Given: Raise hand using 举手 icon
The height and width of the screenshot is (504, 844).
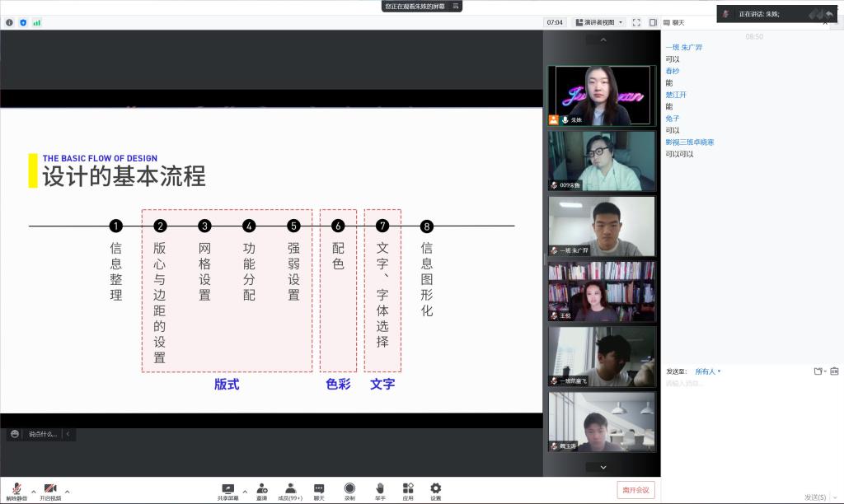Looking at the screenshot, I should [x=380, y=491].
